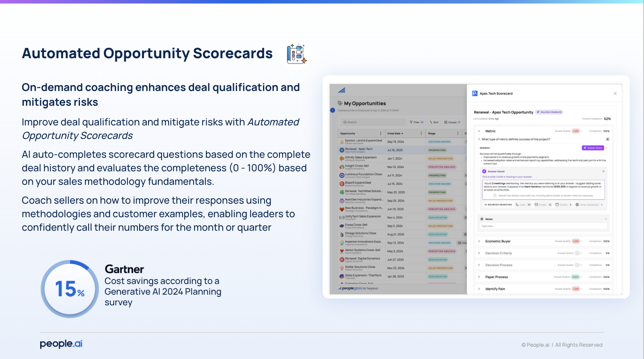
Task: Click the opportunity Search field
Action: click(x=371, y=122)
